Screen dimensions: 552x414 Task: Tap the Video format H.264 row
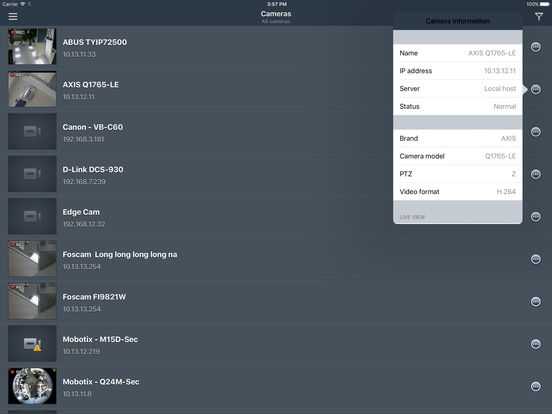[x=458, y=192]
